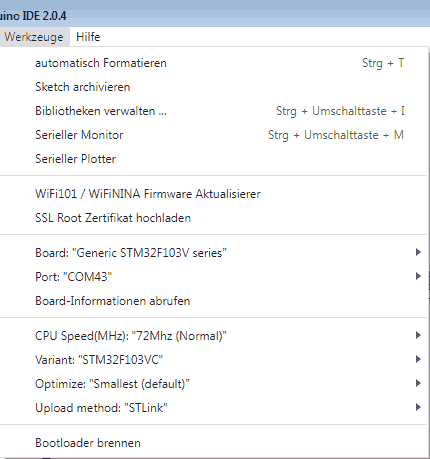Expand the Board submenu arrow

(x=418, y=252)
